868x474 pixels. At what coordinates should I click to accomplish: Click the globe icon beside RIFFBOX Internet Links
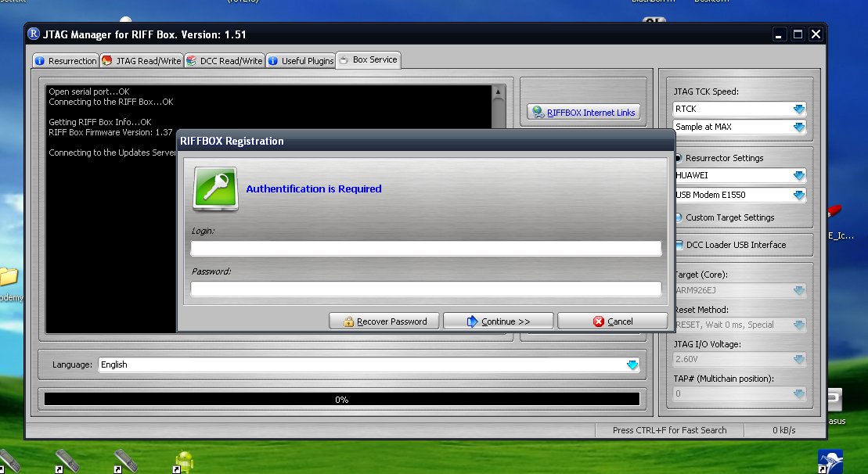(x=538, y=113)
